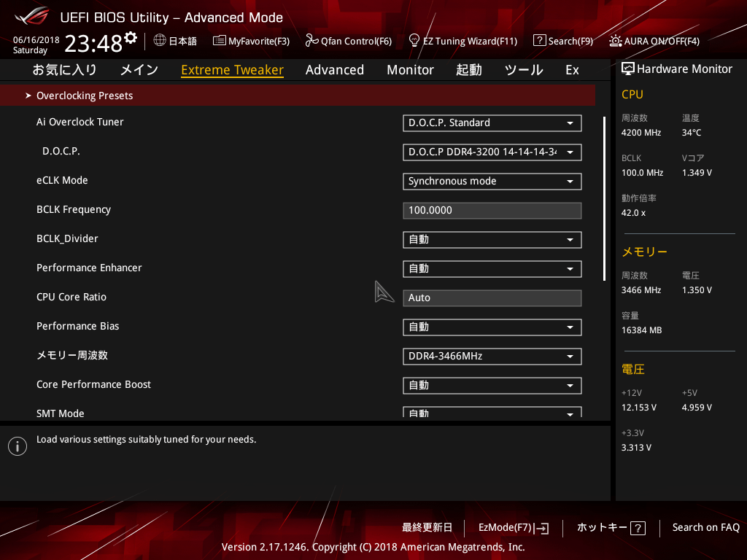Switch to the 起動 tab
The image size is (747, 560).
click(469, 70)
